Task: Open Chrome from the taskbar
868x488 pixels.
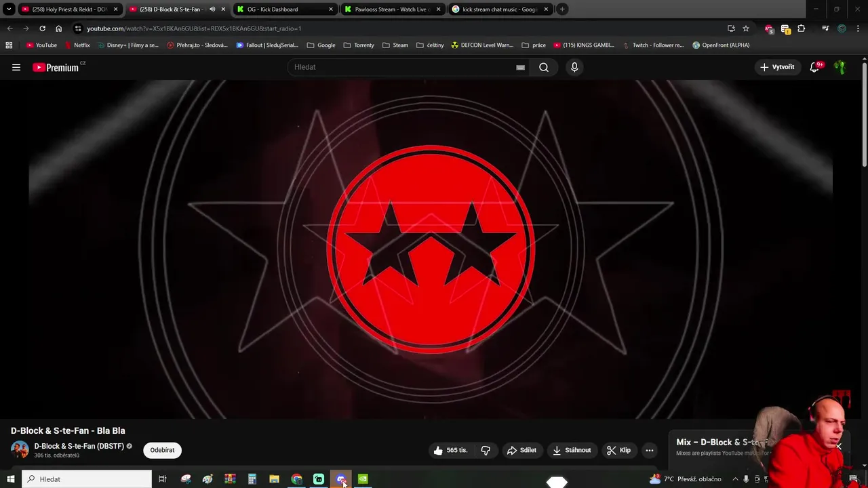Action: (x=296, y=479)
